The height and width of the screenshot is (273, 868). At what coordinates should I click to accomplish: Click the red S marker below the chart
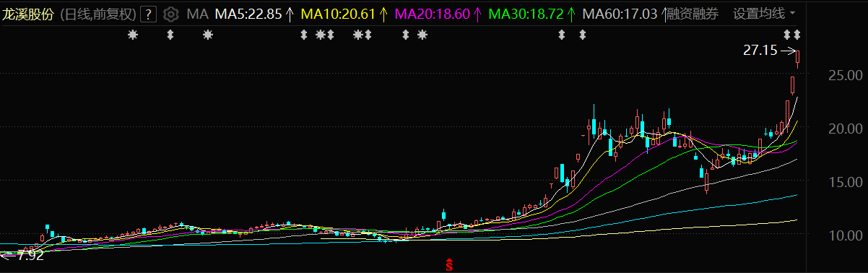click(448, 265)
